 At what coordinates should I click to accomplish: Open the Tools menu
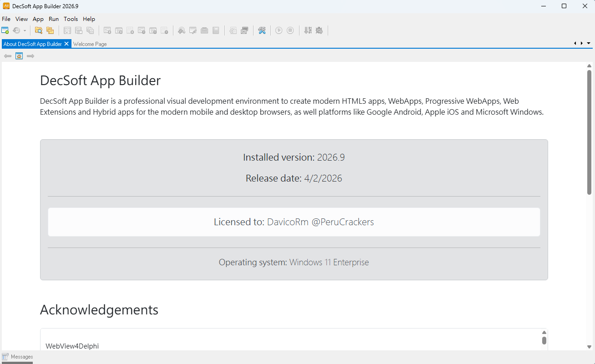71,19
